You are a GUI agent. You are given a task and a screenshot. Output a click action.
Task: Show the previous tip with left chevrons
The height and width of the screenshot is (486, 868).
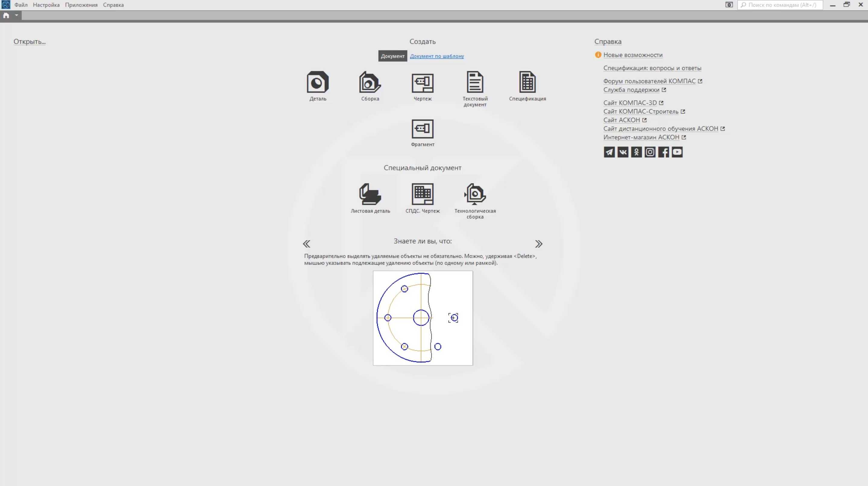coord(306,244)
